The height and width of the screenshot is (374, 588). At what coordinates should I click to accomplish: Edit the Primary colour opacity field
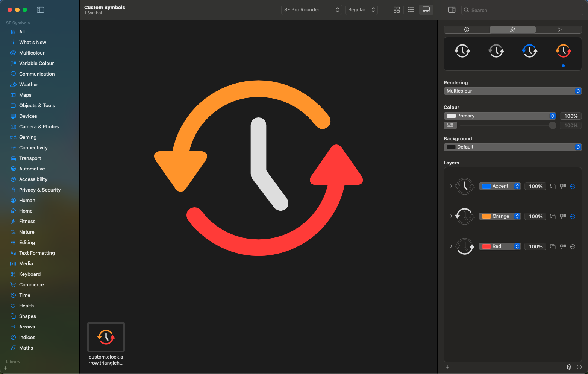click(571, 116)
